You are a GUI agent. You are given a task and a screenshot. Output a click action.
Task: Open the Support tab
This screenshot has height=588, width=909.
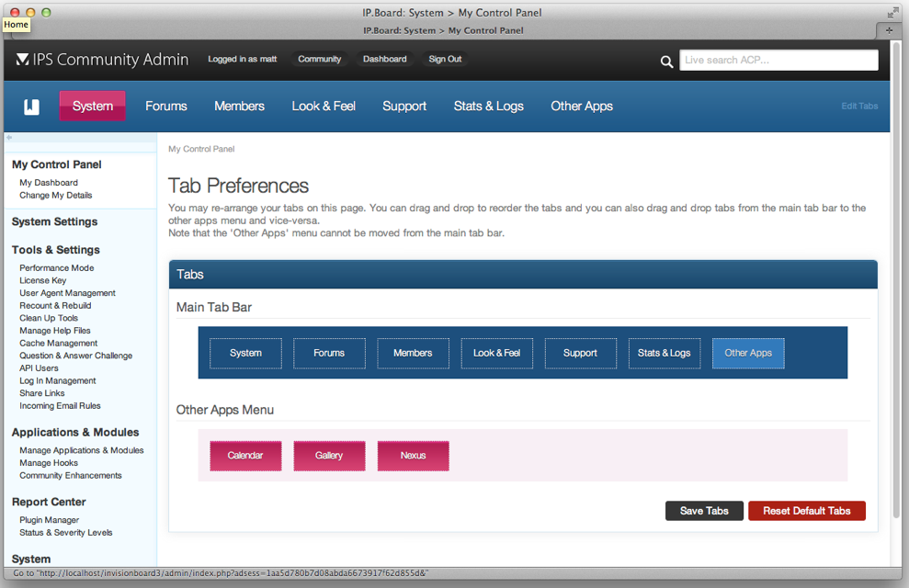(x=404, y=106)
